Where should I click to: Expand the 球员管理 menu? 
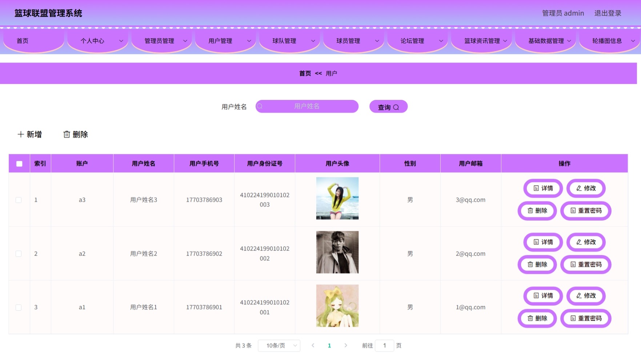[x=353, y=41]
